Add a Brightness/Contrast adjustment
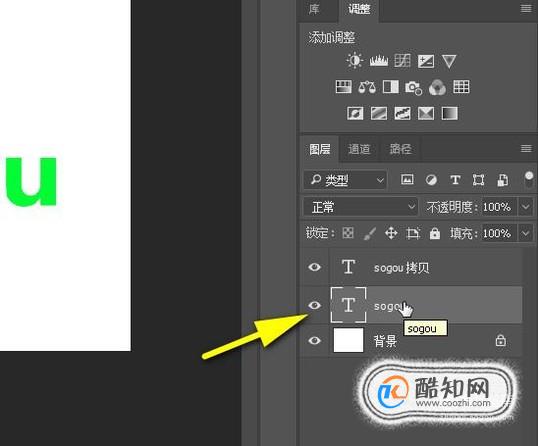Image resolution: width=538 pixels, height=446 pixels. [x=355, y=61]
